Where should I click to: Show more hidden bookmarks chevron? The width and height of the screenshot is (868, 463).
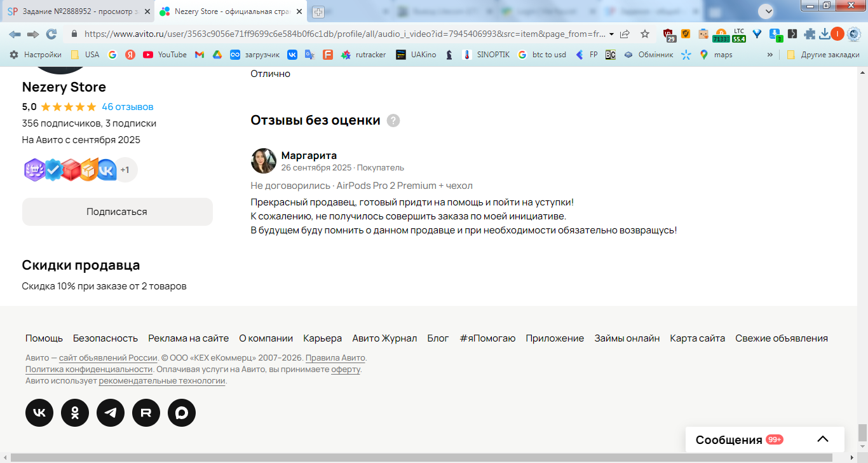click(770, 55)
